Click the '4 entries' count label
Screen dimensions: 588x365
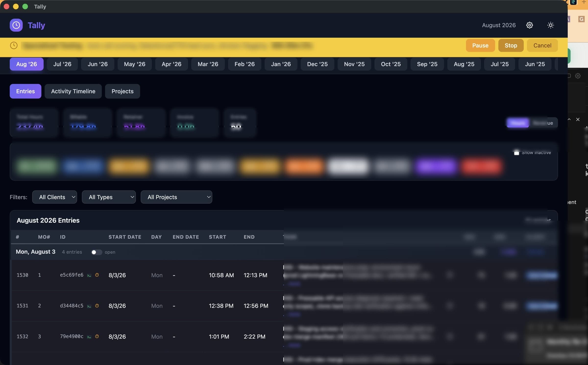pos(72,252)
